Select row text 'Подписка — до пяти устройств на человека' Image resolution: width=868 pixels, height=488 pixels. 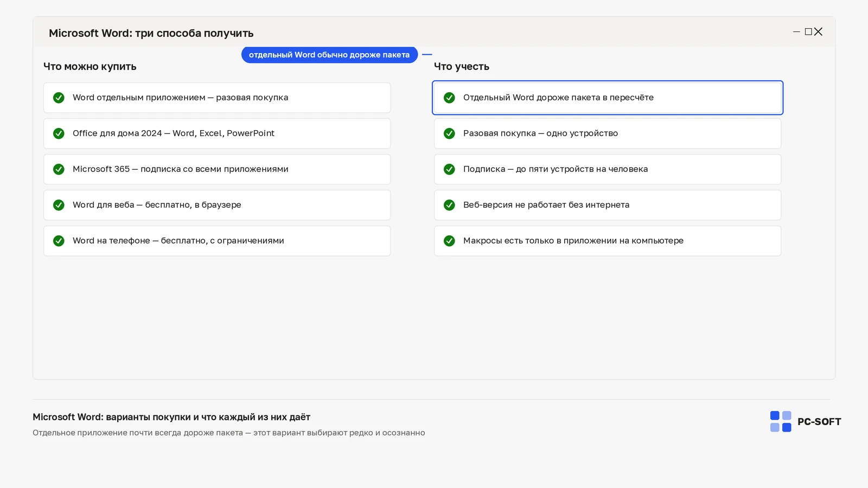pos(556,169)
